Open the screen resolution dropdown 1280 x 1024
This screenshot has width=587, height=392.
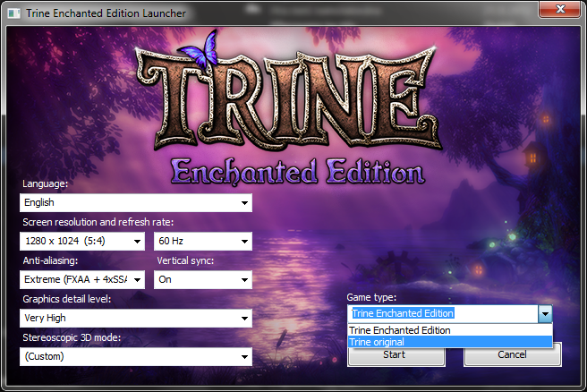click(x=82, y=241)
